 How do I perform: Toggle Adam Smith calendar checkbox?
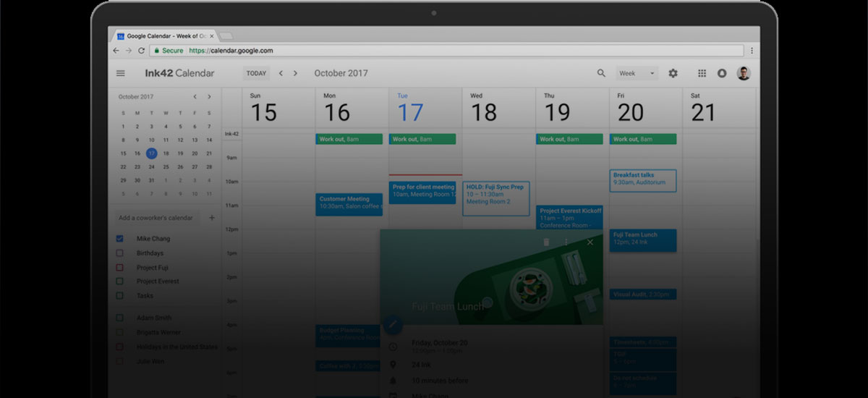120,318
